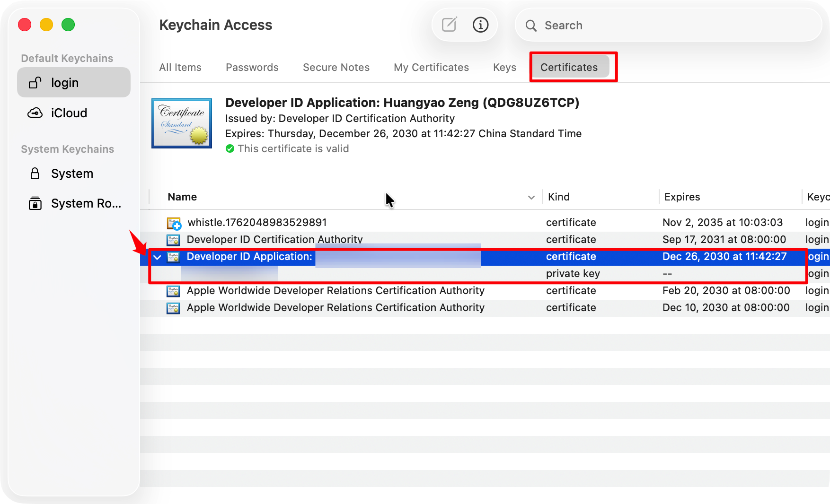Click the iCloud keychain cloud icon

[x=35, y=113]
